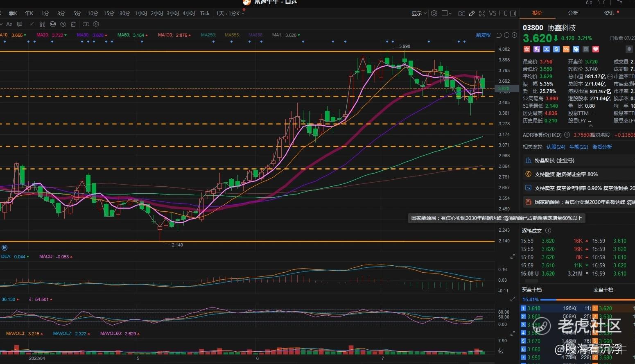
Task: Open the 报价 quote tab
Action: [x=537, y=13]
